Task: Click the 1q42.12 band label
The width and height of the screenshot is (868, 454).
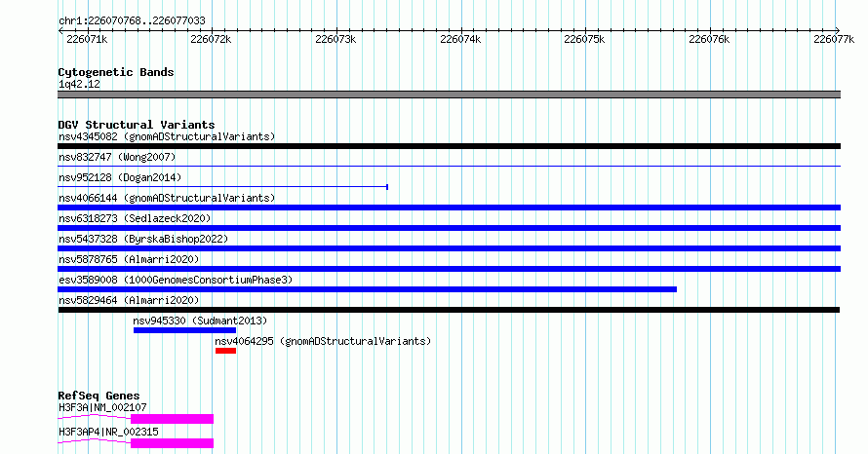Action: (x=79, y=84)
